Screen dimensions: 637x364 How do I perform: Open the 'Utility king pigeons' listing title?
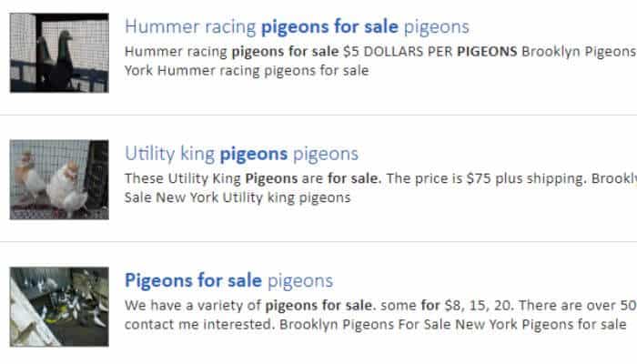(x=241, y=154)
